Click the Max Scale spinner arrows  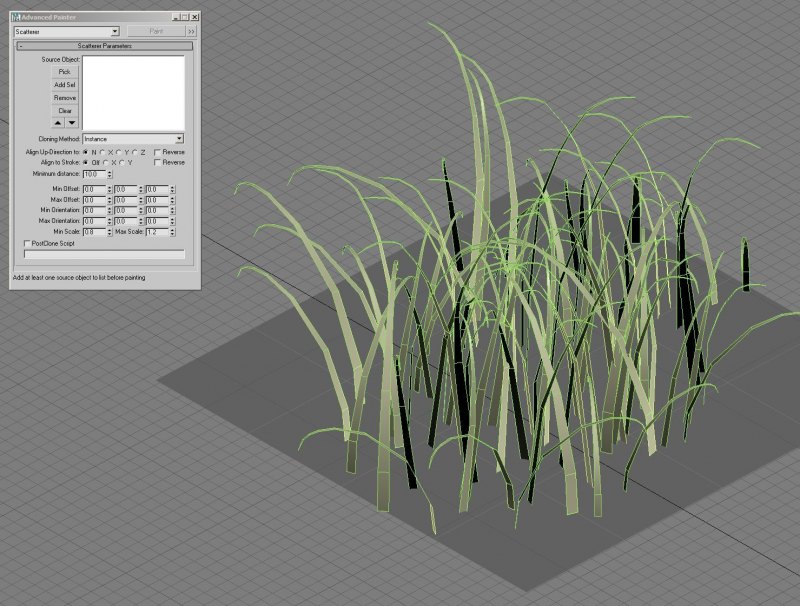tap(172, 232)
